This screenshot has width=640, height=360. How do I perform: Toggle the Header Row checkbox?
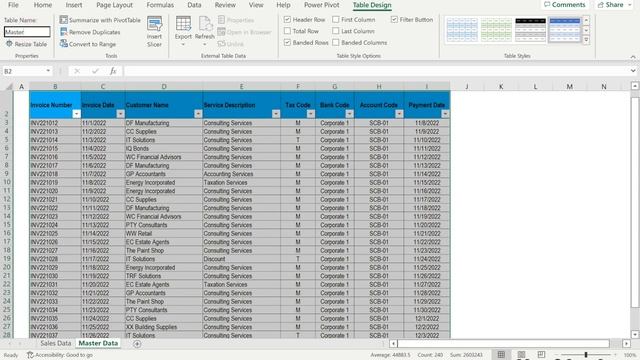click(287, 20)
